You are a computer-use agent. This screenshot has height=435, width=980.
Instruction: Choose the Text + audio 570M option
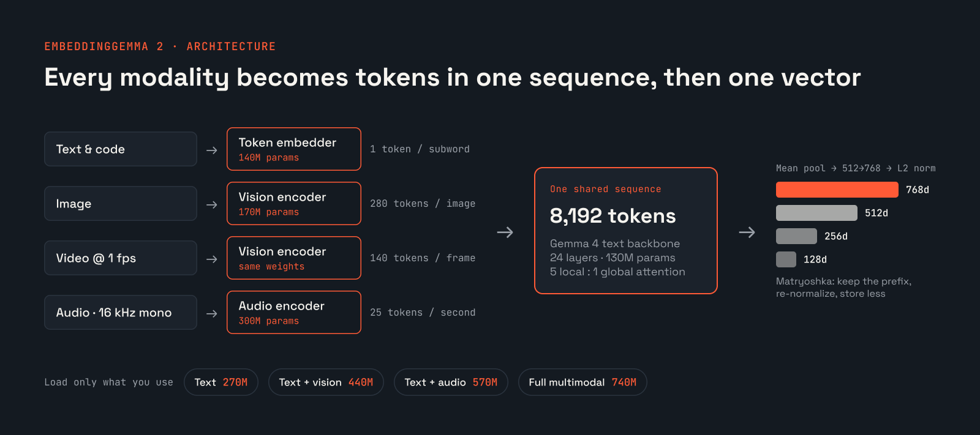(x=451, y=382)
